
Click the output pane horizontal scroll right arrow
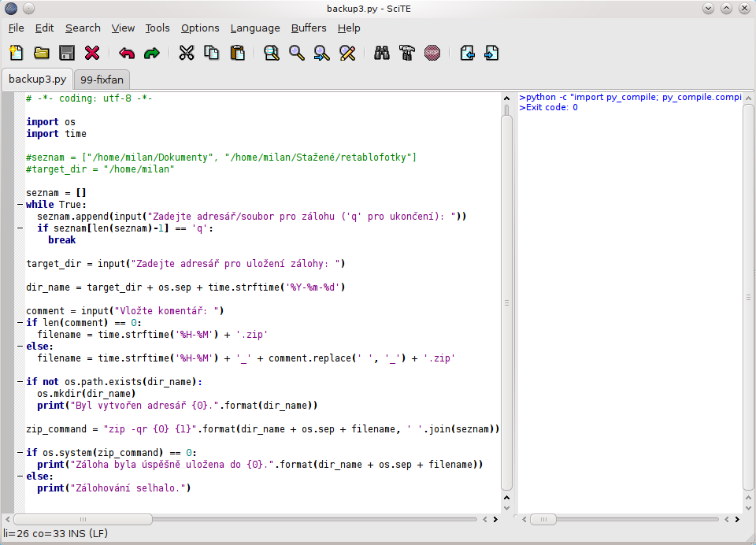737,520
